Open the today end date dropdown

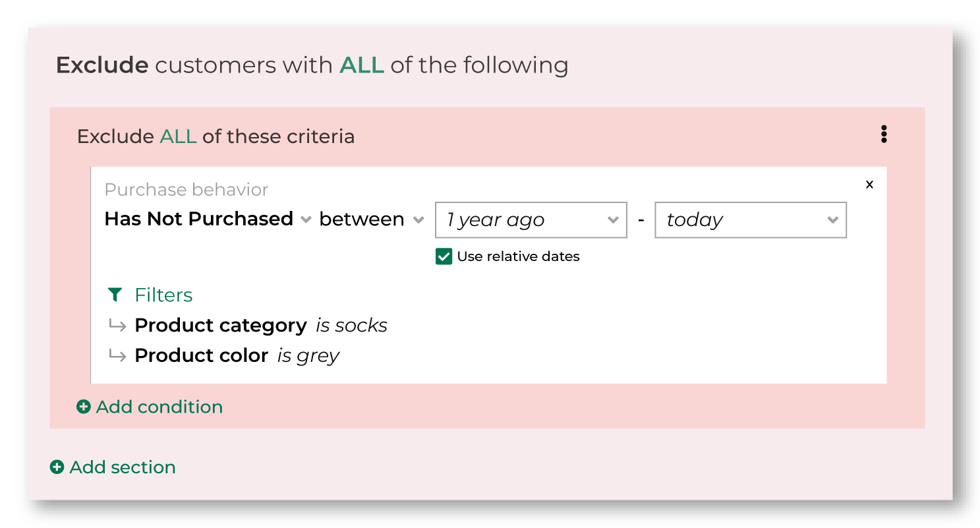click(x=750, y=220)
